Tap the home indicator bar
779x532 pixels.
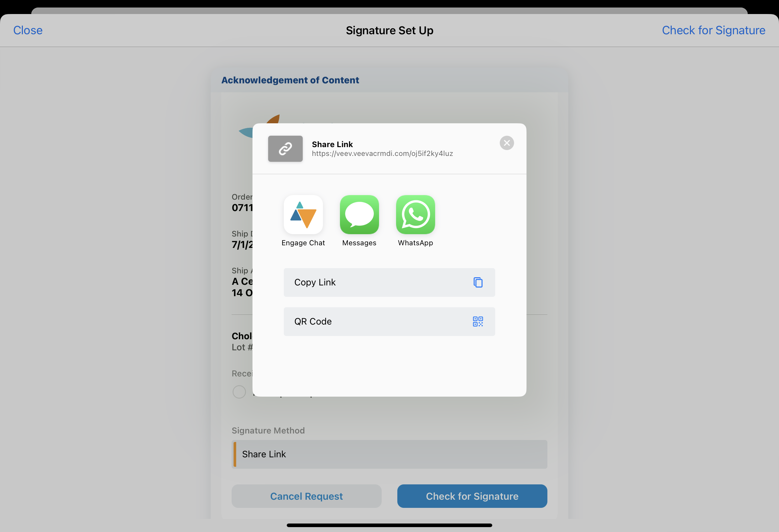point(389,525)
